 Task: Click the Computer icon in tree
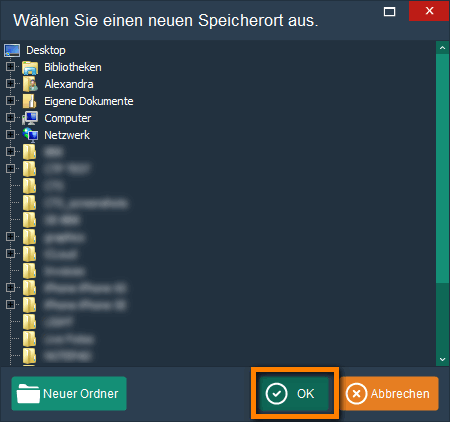(30, 118)
